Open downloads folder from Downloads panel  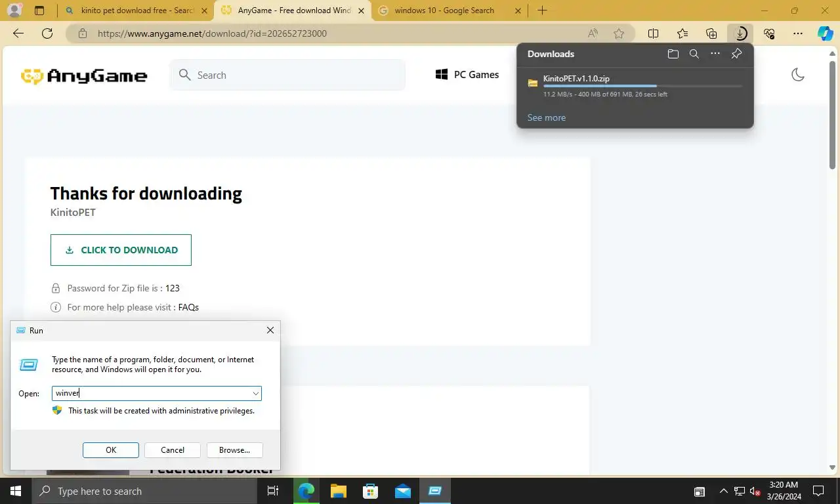click(x=673, y=54)
